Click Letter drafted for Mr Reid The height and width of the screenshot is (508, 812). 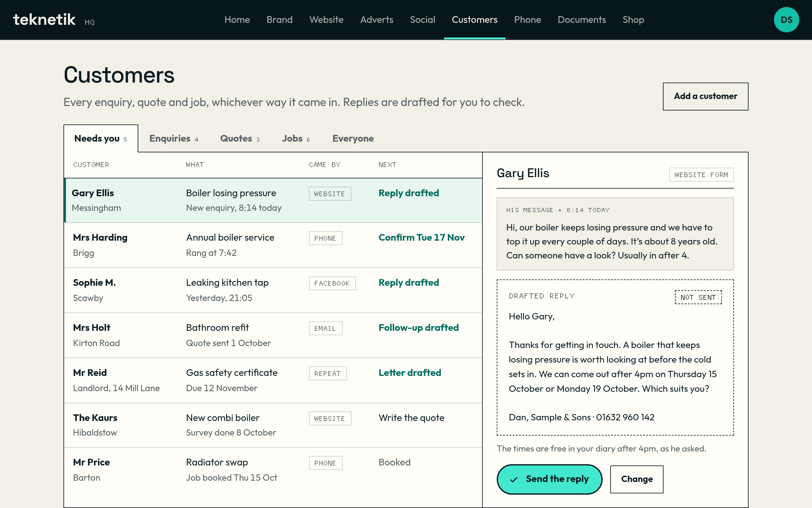(x=410, y=373)
